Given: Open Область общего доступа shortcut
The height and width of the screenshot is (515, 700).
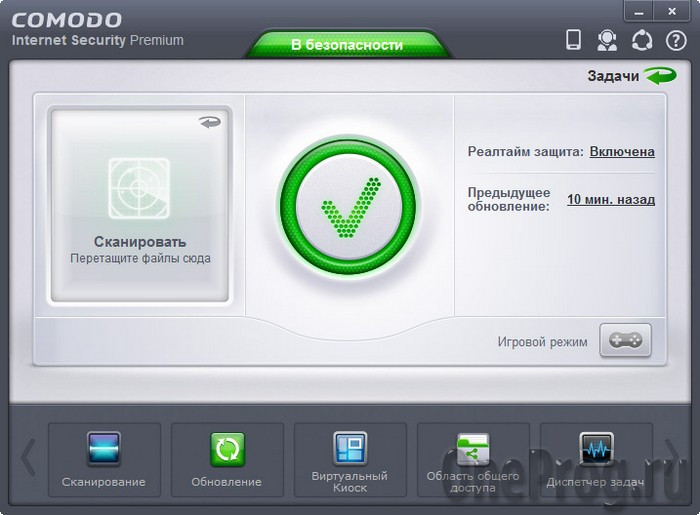Looking at the screenshot, I should (x=473, y=460).
